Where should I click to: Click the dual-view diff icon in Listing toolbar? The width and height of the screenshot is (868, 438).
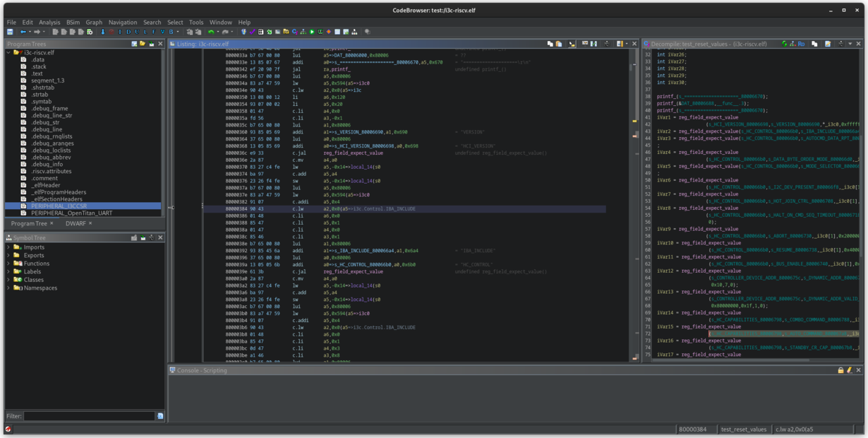coord(593,44)
